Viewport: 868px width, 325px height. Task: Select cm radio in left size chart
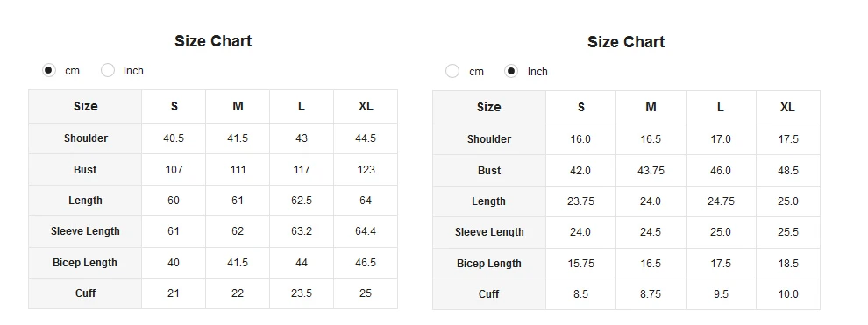pos(49,70)
